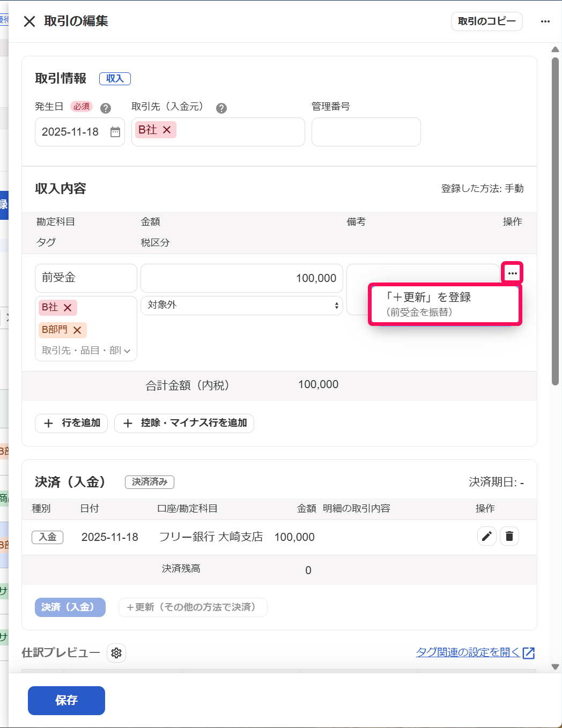Remove B社 from the 取引先 field
Screen dimensions: 562x728
[167, 130]
